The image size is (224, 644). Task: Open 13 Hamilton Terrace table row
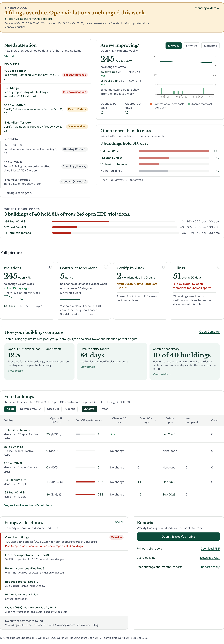[112, 434]
